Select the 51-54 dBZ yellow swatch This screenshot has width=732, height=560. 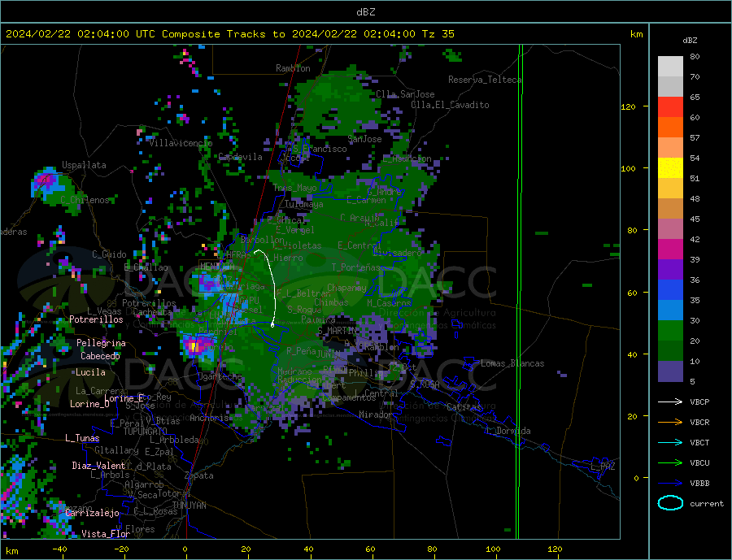tap(670, 168)
